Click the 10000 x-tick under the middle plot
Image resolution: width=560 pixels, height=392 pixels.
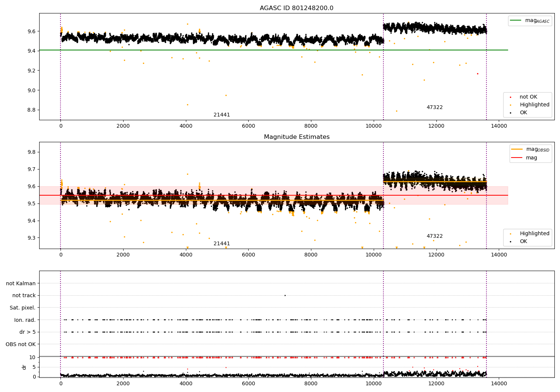coord(374,255)
